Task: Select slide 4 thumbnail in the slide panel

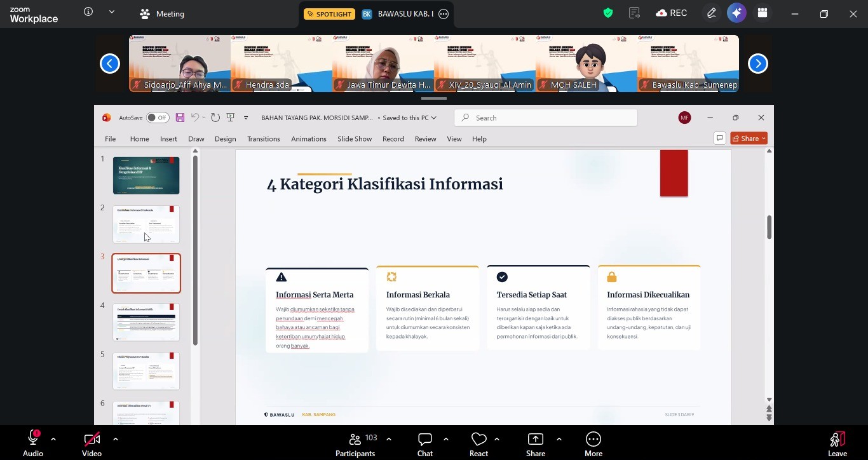Action: (x=146, y=322)
